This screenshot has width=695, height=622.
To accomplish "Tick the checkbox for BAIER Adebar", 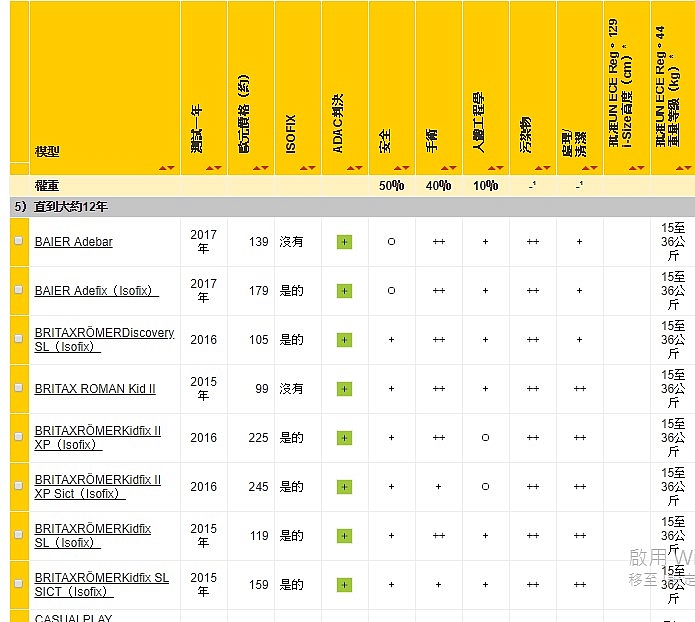I will [19, 240].
